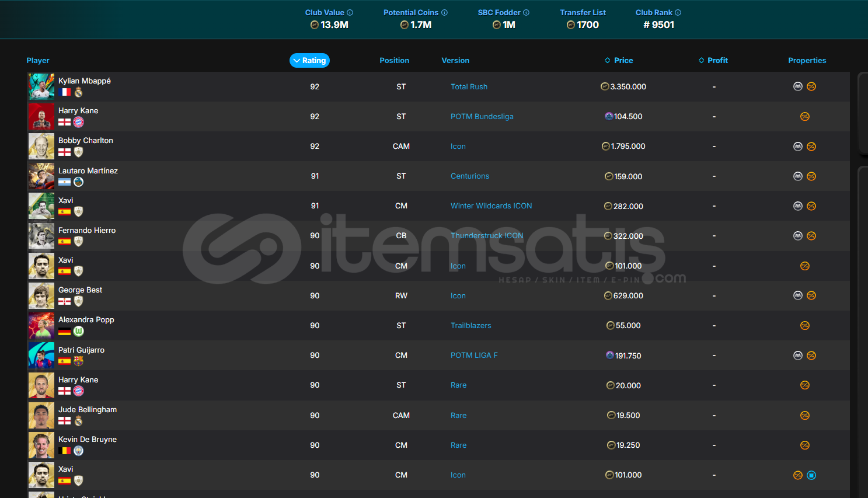Open the Trailblazers version link
Viewport: 868px width, 498px height.
471,325
